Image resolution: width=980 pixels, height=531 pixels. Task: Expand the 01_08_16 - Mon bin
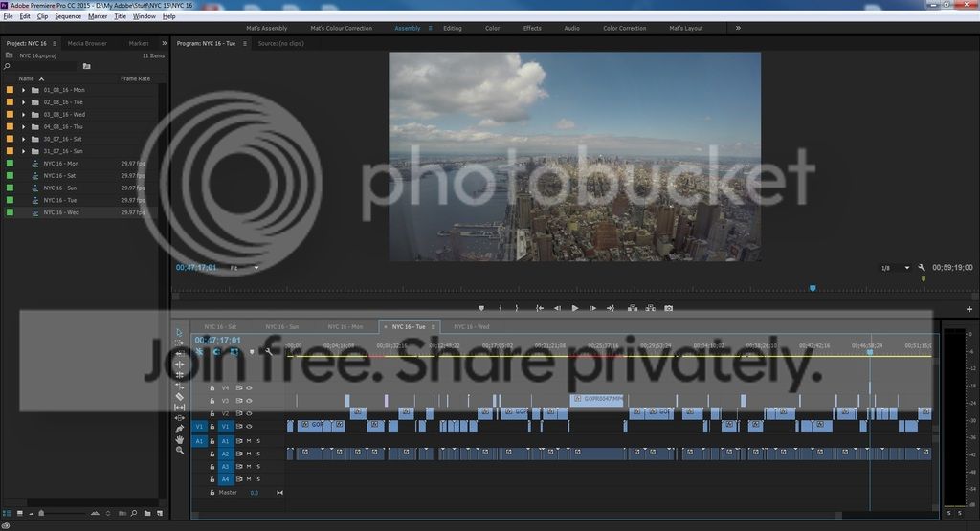pos(23,90)
